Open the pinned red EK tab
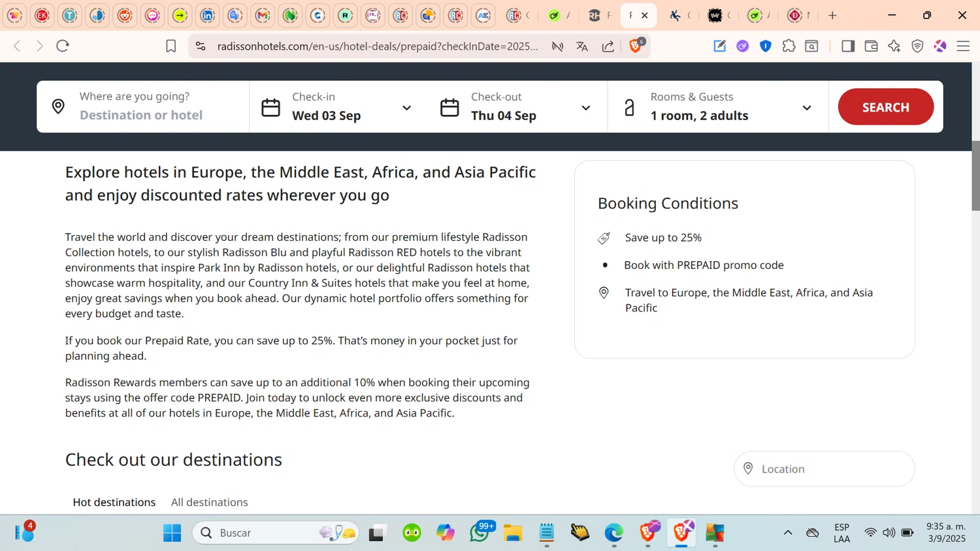This screenshot has width=980, height=551. [42, 16]
